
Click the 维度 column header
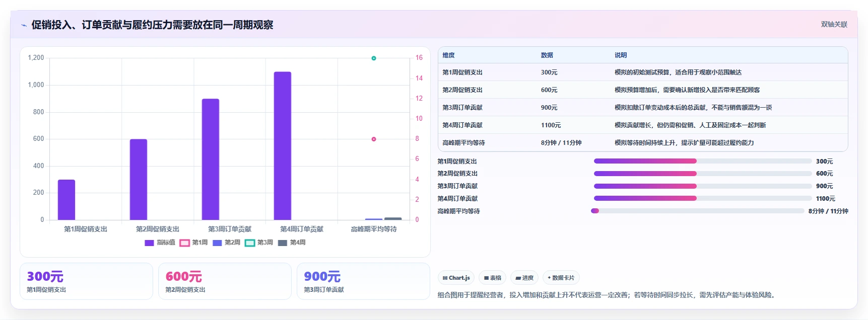[x=448, y=55]
